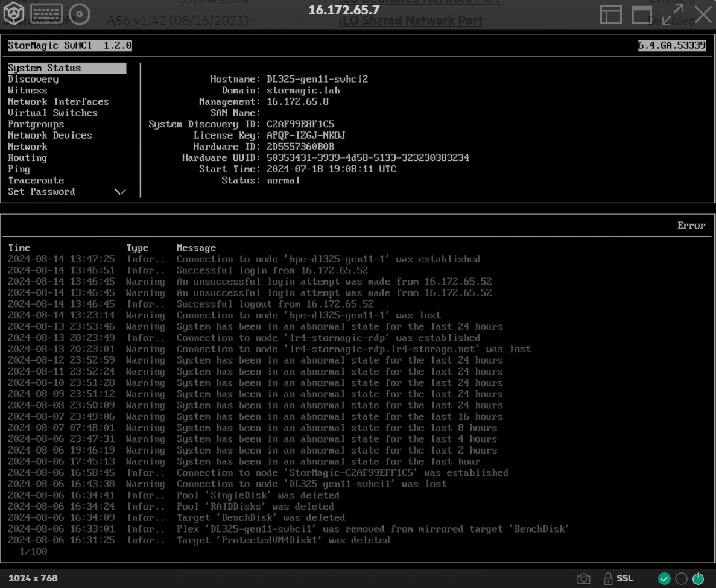Click the maximize console window icon
The height and width of the screenshot is (588, 716).
642,14
